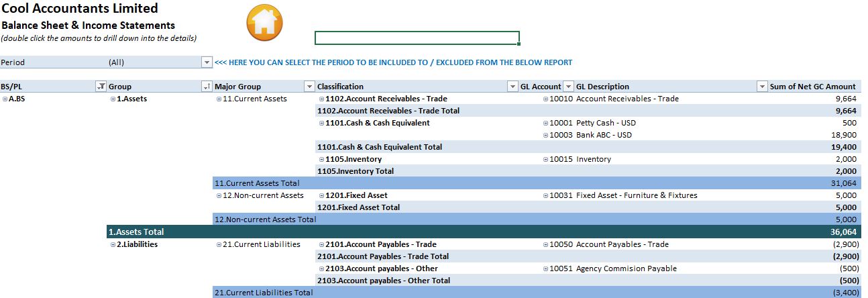The width and height of the screenshot is (868, 298).
Task: Click the Agency Commision Payable description
Action: tap(627, 268)
